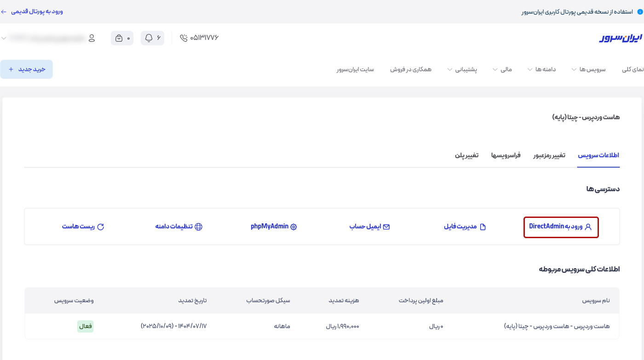The width and height of the screenshot is (644, 360).
Task: Click the IranServer logo
Action: coord(620,38)
